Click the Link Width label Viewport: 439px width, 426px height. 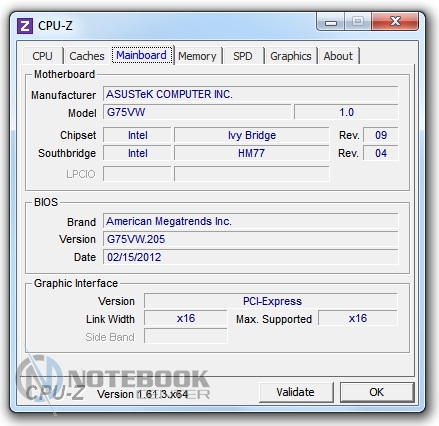pyautogui.click(x=110, y=319)
